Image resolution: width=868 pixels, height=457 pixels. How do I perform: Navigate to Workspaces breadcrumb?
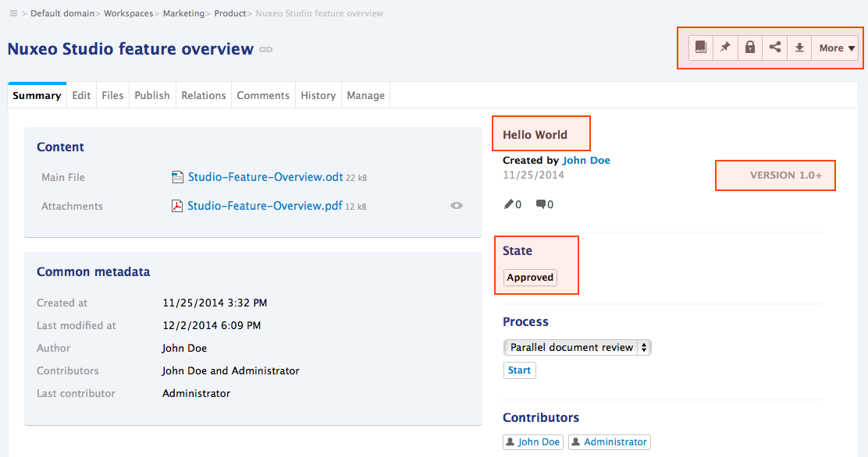coord(129,13)
